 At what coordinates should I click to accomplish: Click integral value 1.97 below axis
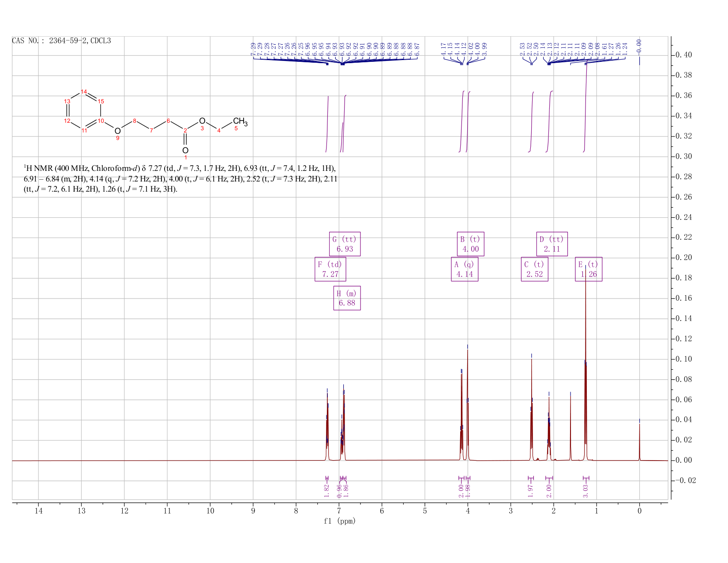pyautogui.click(x=530, y=490)
